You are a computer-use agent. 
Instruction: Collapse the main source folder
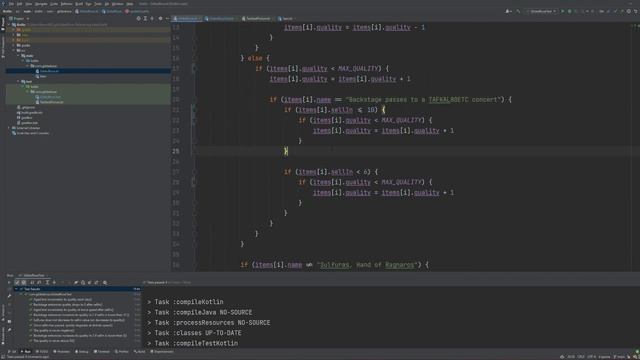[x=19, y=56]
